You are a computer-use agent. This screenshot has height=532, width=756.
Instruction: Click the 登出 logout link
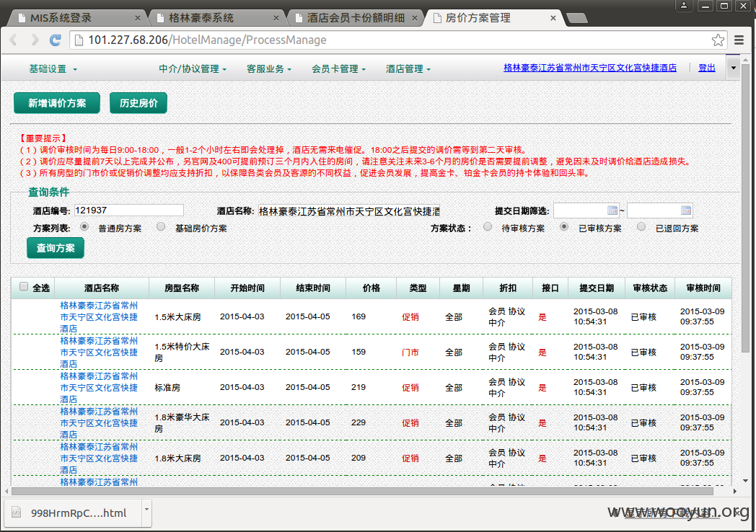(707, 68)
